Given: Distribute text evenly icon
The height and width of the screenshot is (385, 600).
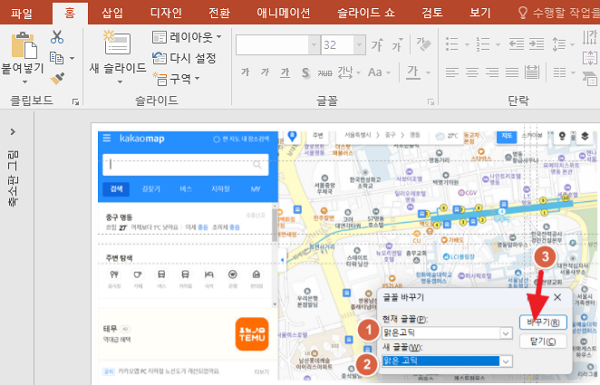Looking at the screenshot, I should pyautogui.click(x=532, y=72).
